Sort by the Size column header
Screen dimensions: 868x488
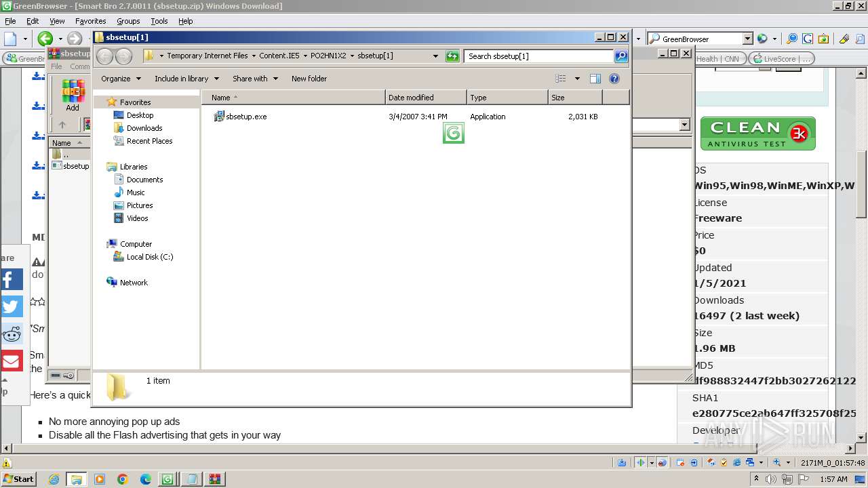[x=575, y=98]
